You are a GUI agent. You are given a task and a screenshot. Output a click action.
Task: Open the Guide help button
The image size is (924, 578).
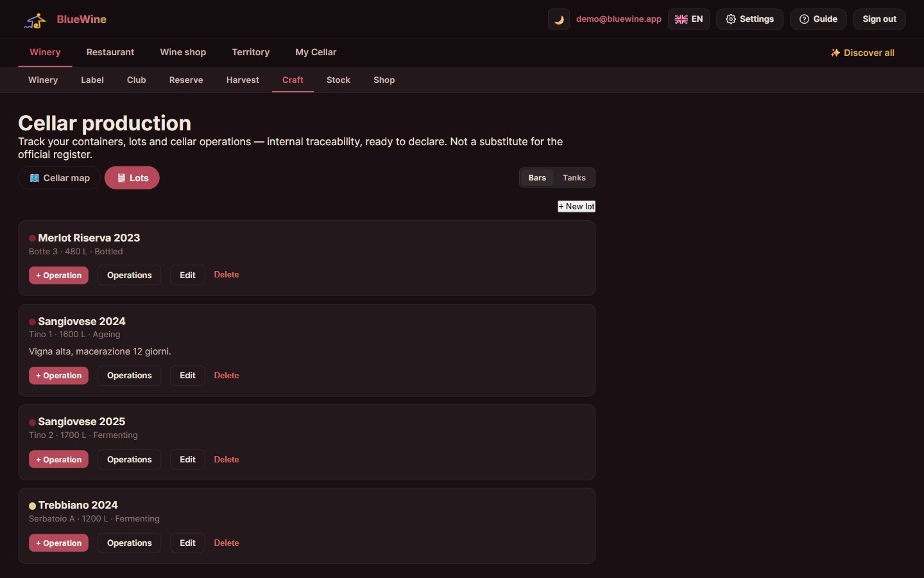pyautogui.click(x=818, y=19)
